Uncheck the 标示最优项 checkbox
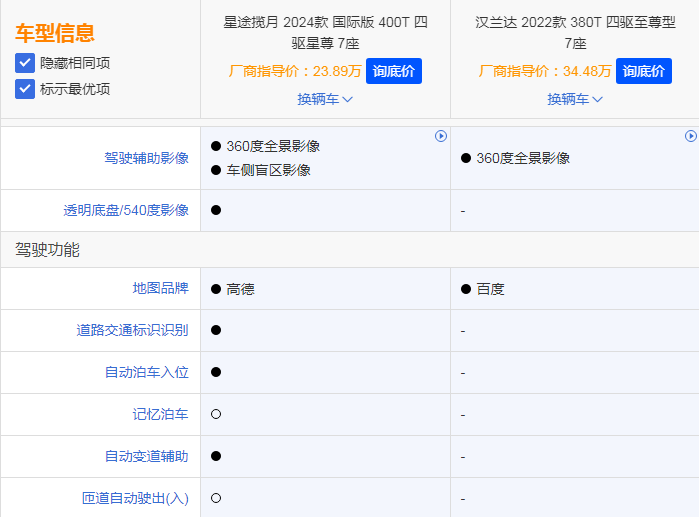 25,89
